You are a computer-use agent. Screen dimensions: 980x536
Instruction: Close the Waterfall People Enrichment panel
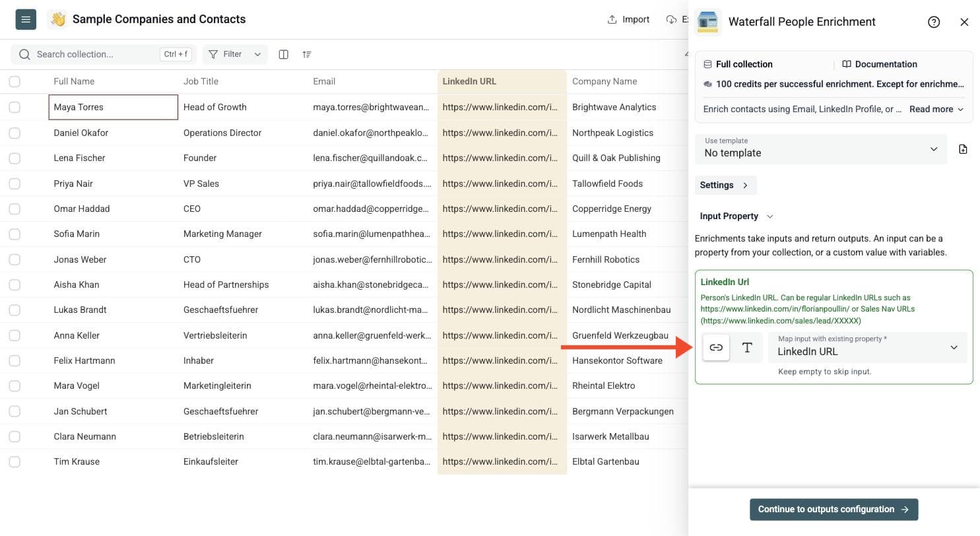point(964,22)
